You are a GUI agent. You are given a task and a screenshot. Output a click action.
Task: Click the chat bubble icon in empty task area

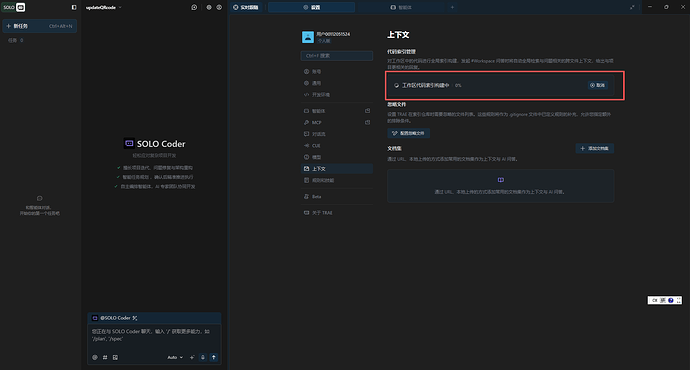tap(40, 198)
